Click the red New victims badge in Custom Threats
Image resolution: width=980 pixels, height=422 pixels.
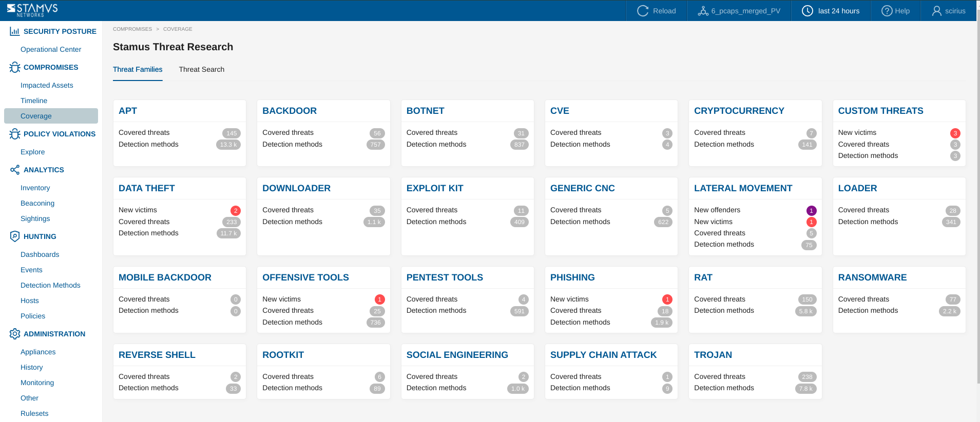[955, 133]
